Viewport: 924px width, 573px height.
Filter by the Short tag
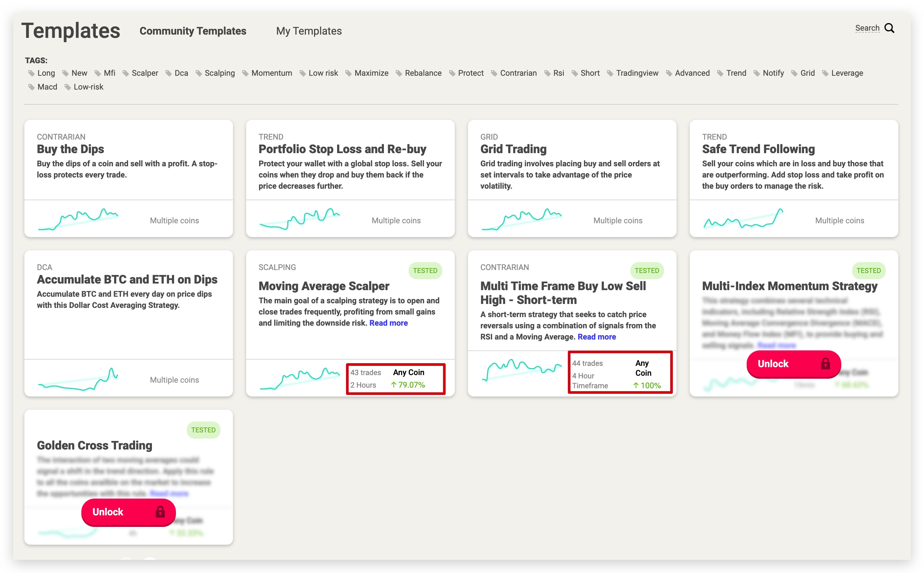tap(586, 73)
